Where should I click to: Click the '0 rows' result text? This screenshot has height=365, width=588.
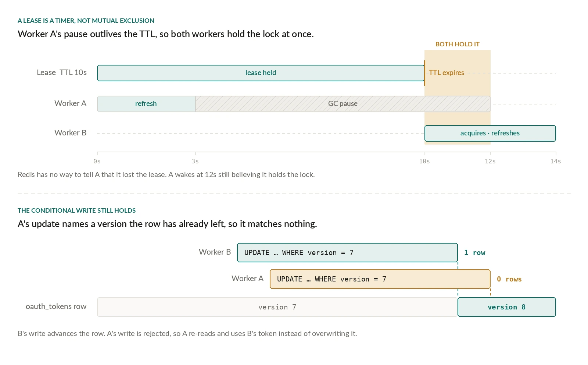click(x=509, y=279)
